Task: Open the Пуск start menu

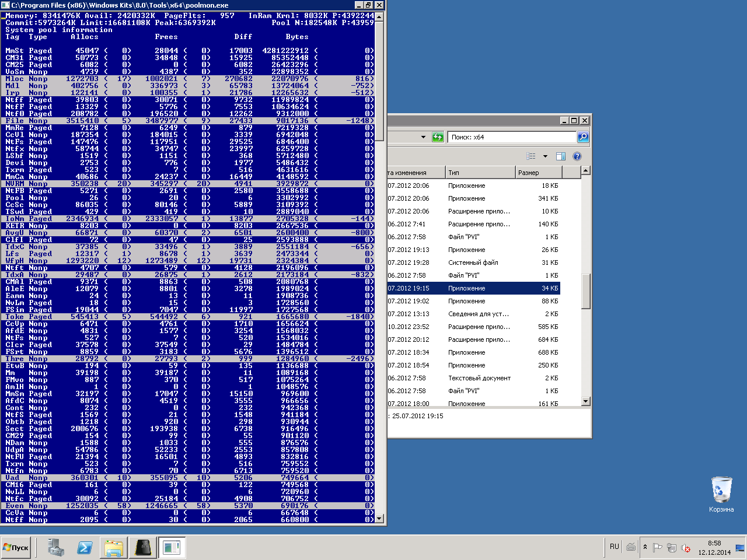Action: point(16,548)
